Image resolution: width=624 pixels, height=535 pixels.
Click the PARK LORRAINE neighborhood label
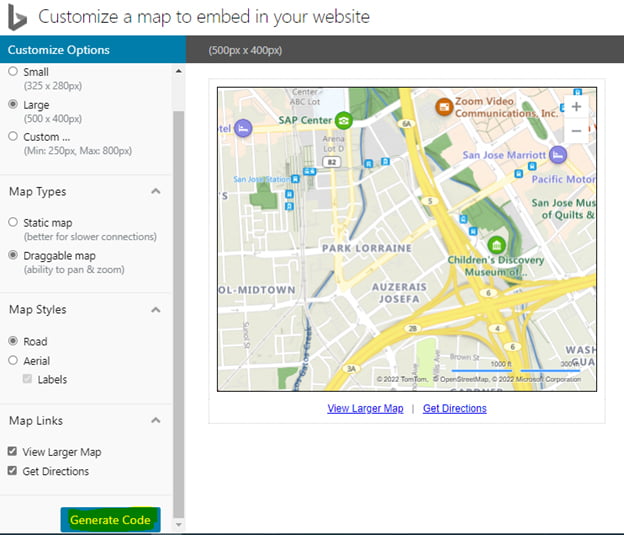367,248
